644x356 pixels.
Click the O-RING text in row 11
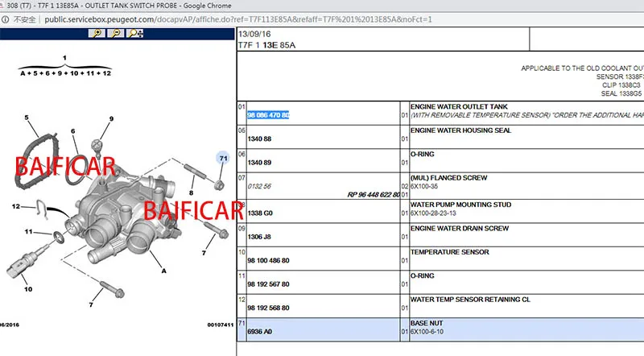click(x=422, y=275)
